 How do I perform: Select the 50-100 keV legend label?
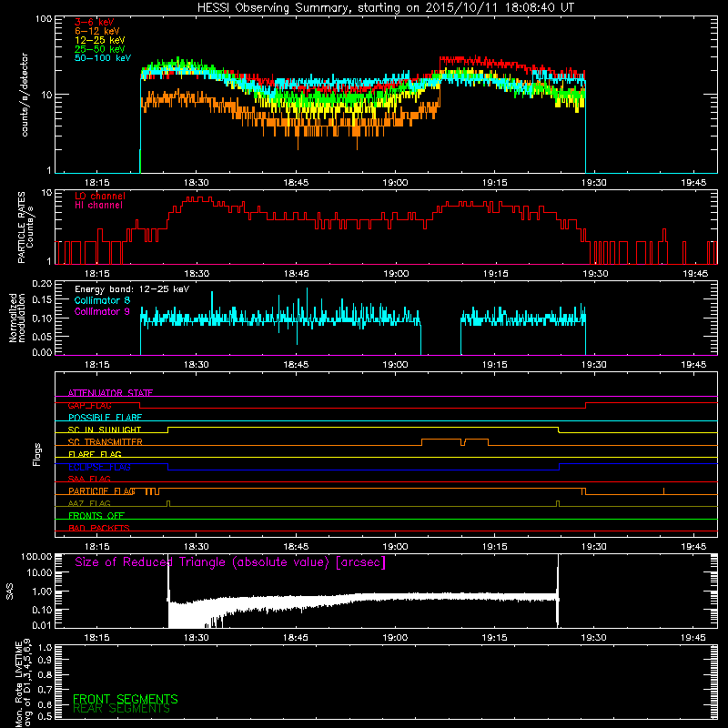[103, 58]
